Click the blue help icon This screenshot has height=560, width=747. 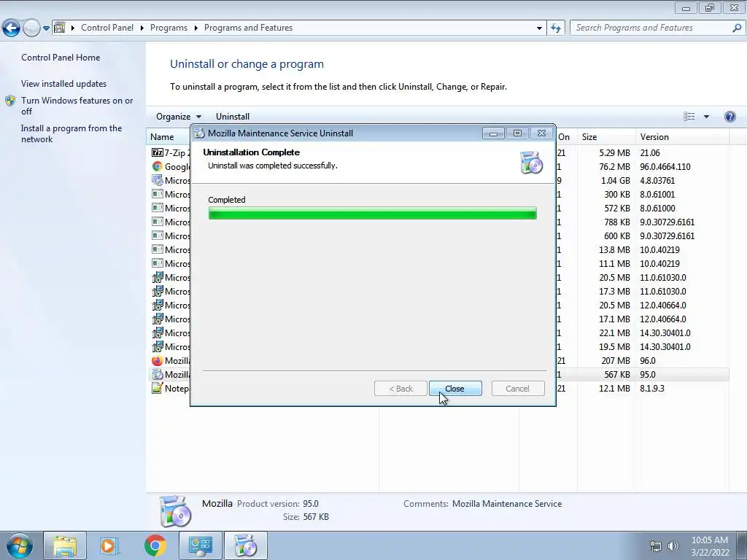[729, 117]
